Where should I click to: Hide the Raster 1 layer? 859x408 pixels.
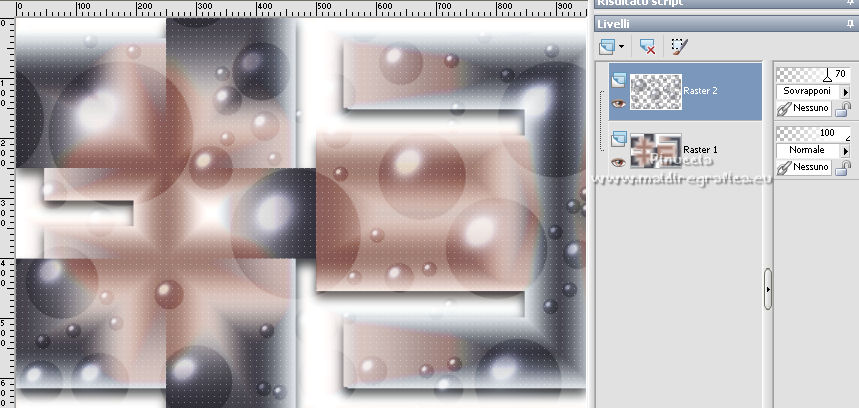(x=619, y=162)
